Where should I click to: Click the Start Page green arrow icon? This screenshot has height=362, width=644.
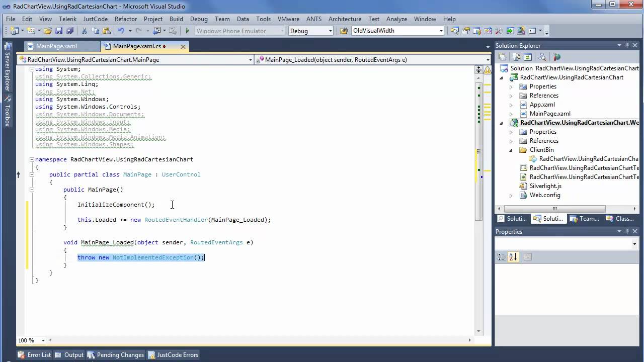(x=510, y=31)
